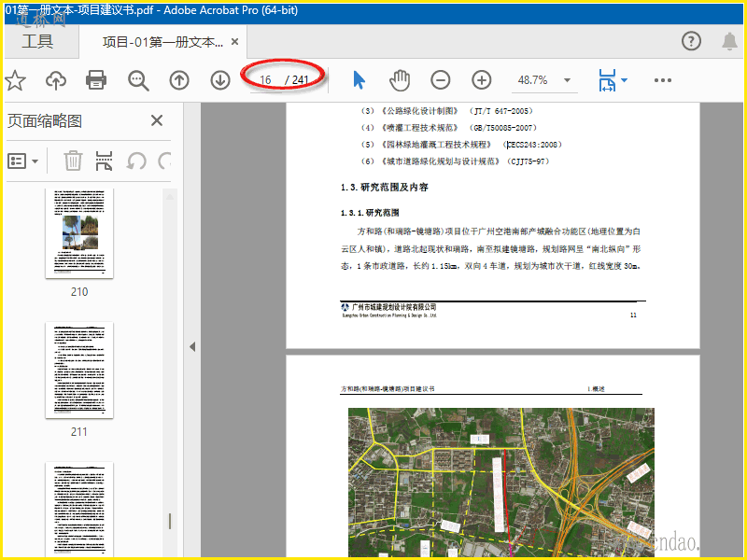Click the cloud upload icon
The image size is (747, 560).
[x=56, y=80]
